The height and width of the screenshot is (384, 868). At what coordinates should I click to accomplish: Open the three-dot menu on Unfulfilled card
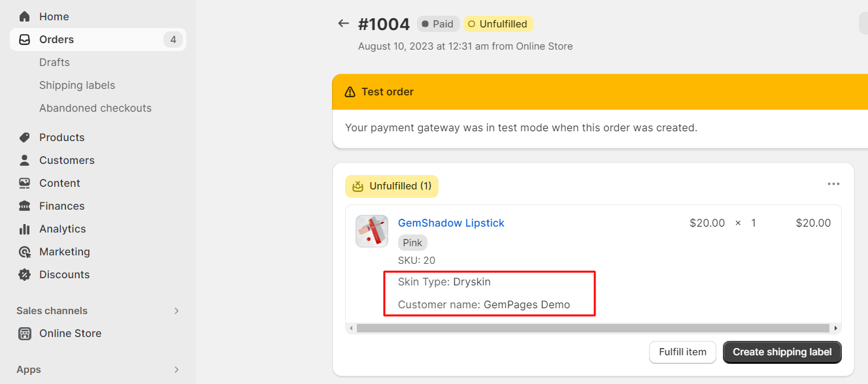pos(833,184)
